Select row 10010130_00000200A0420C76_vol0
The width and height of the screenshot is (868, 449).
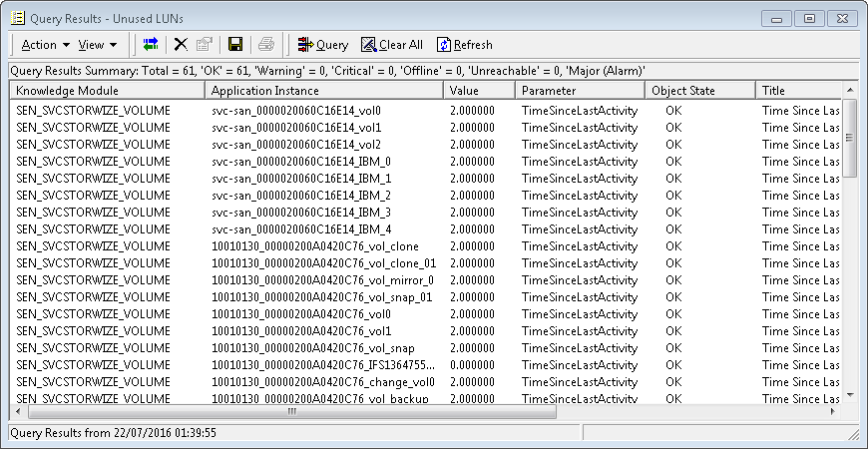coord(426,314)
